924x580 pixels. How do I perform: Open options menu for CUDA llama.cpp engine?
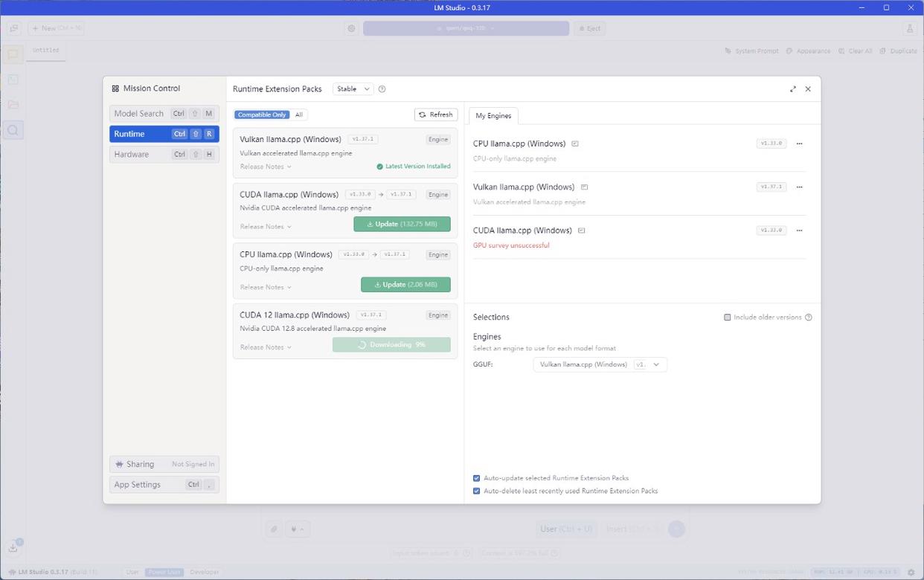coord(799,231)
